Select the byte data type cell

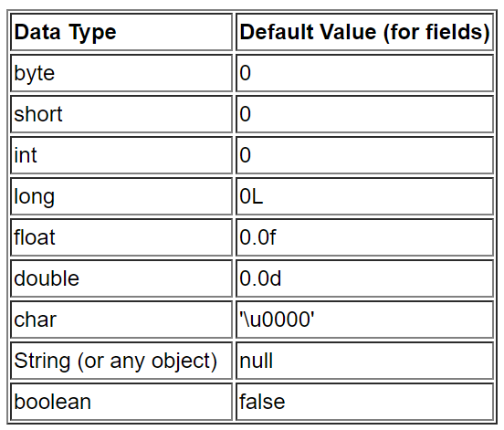121,73
